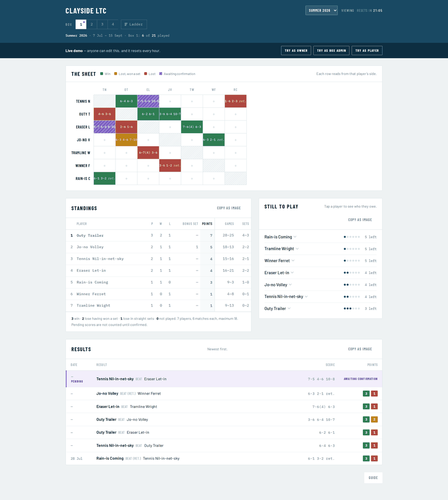Screen dimensions: 448x500
Task: Expand Rain-is Coming remaining matches
Action: click(280, 237)
